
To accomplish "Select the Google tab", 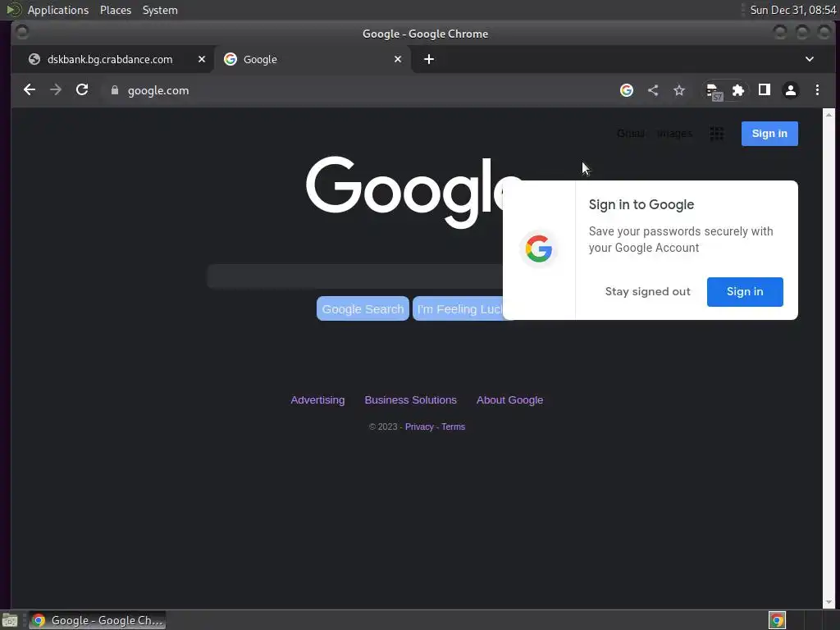I will 313,59.
